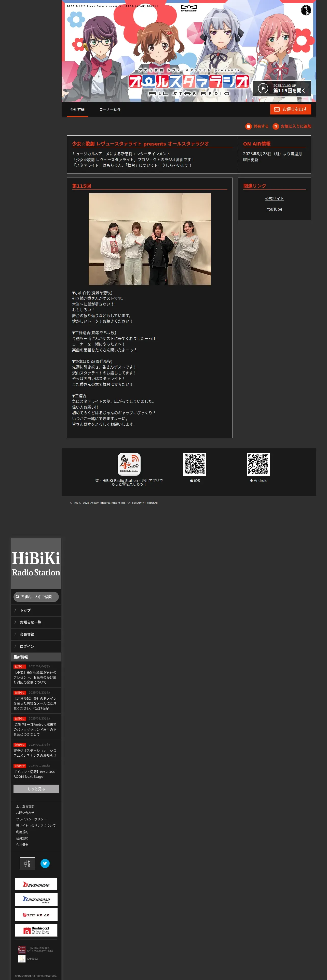
Task: Click the chevron beside お知らせ一覧
Action: pos(15,622)
